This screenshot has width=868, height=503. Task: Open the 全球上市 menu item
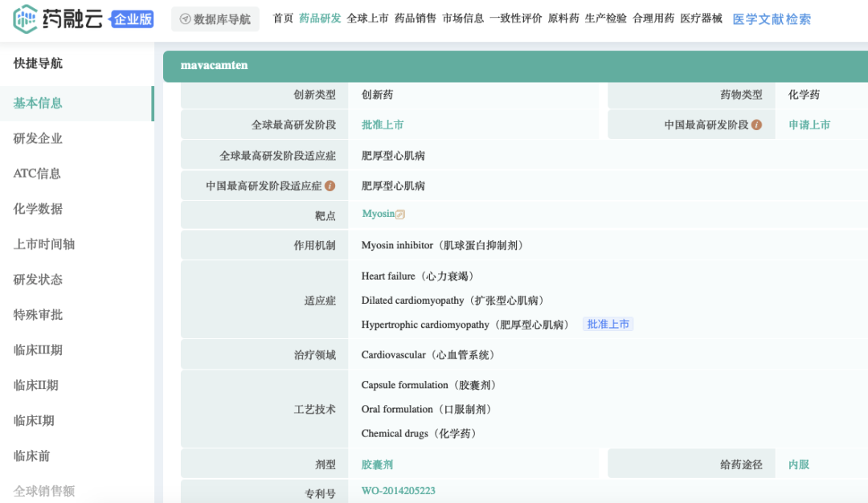(x=367, y=18)
